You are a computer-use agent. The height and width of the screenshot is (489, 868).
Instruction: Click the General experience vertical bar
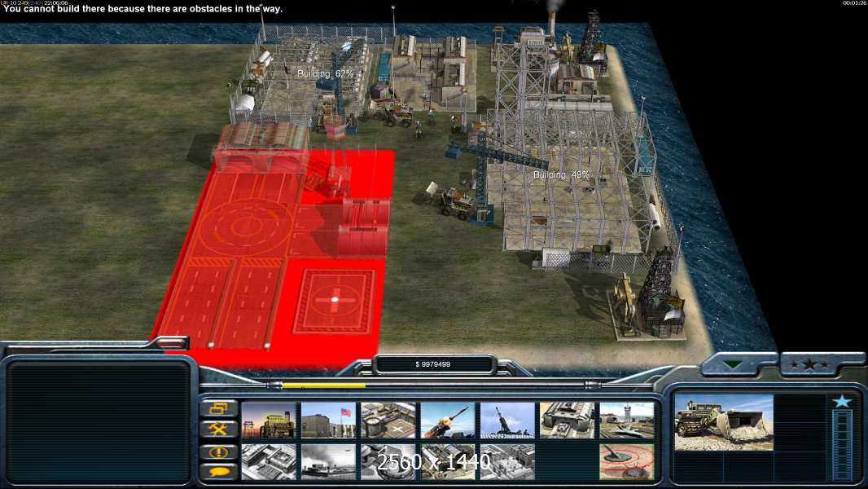click(x=842, y=445)
